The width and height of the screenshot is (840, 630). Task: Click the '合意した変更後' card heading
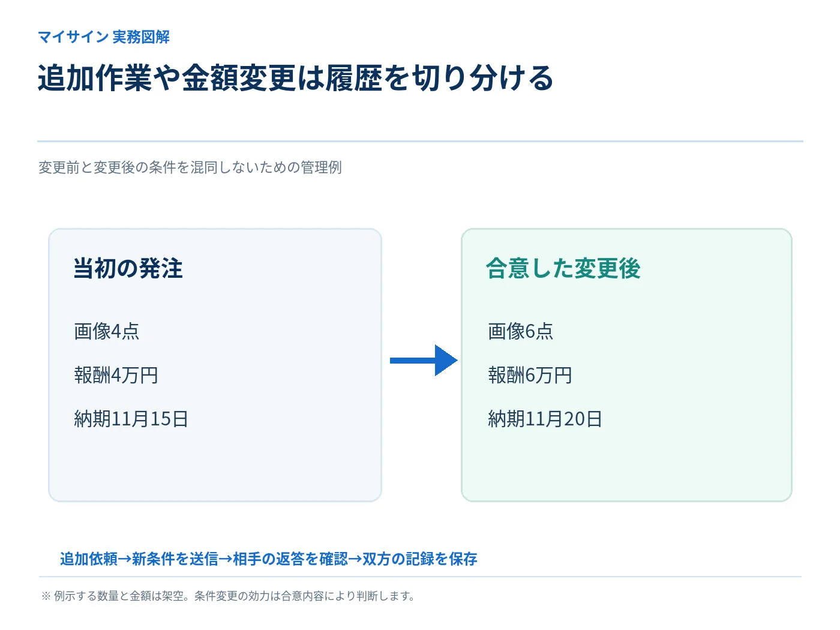(563, 268)
